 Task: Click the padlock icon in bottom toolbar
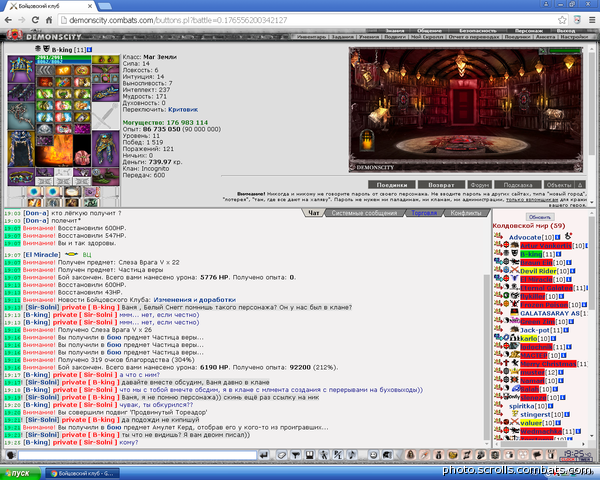click(x=411, y=455)
